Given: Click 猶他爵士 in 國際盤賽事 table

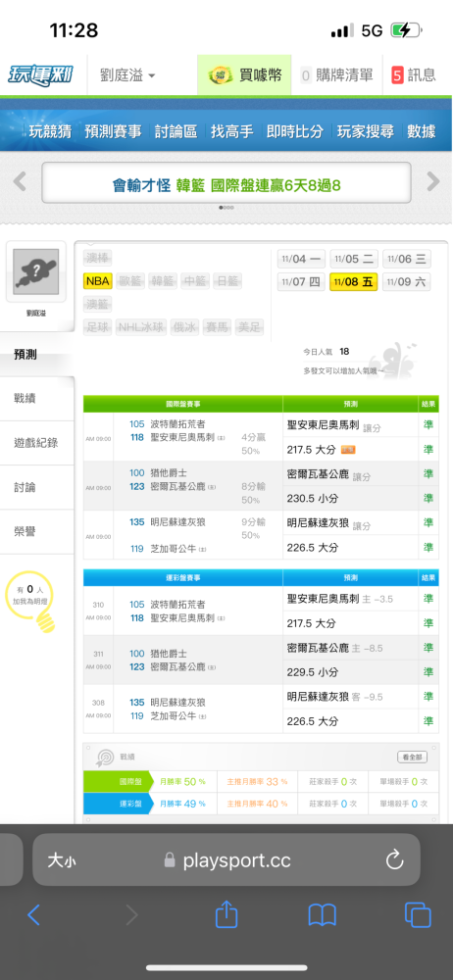Looking at the screenshot, I should click(x=169, y=473).
